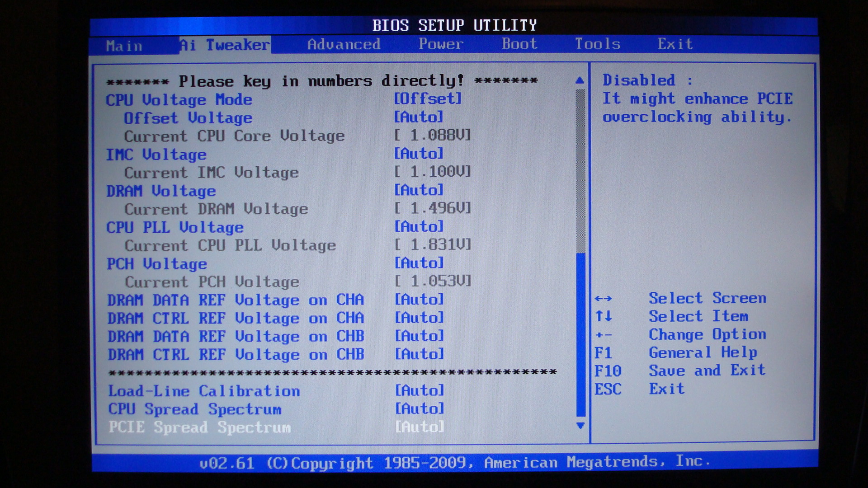This screenshot has height=488, width=868.
Task: Select the IMC Voltage item
Action: click(156, 155)
